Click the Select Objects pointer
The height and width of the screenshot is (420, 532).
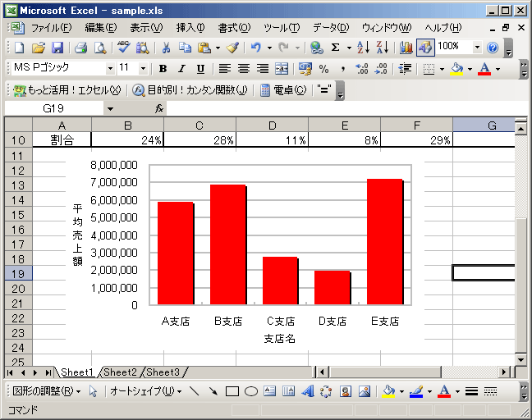click(x=93, y=391)
